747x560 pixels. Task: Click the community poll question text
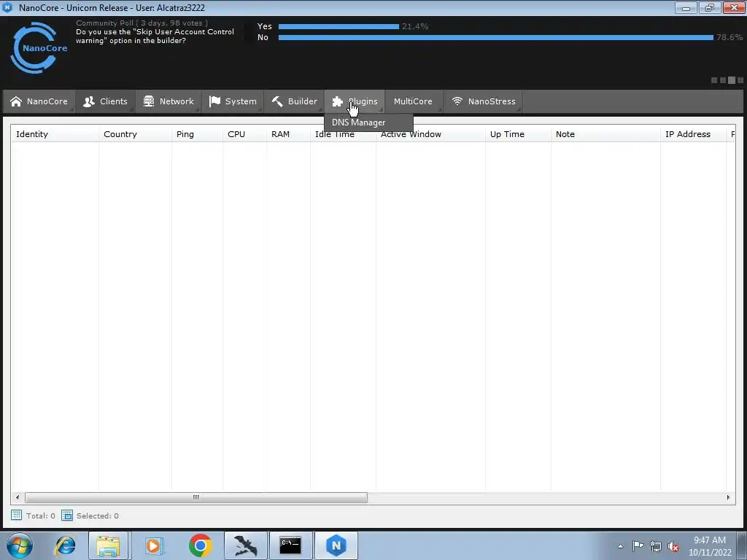pos(155,36)
